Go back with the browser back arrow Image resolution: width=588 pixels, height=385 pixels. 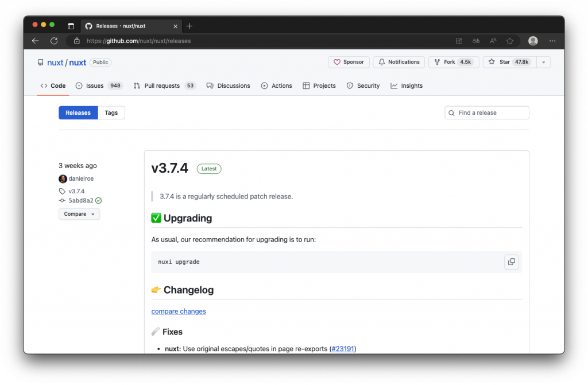[35, 41]
